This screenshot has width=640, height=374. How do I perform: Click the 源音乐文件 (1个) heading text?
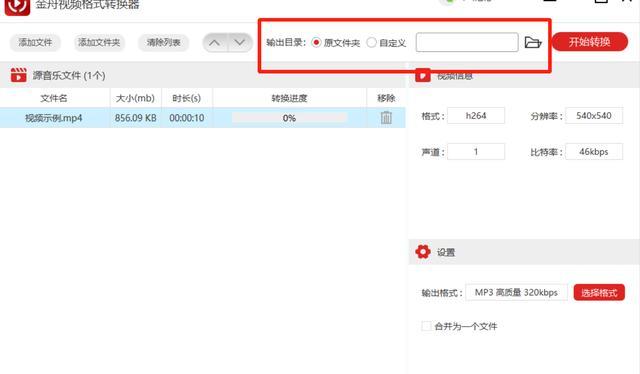(69, 76)
